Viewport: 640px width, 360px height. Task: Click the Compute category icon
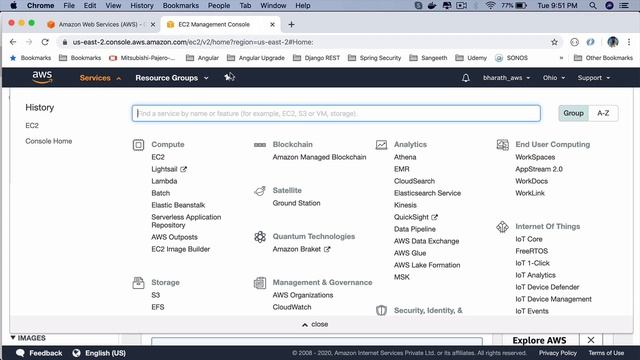pos(138,145)
